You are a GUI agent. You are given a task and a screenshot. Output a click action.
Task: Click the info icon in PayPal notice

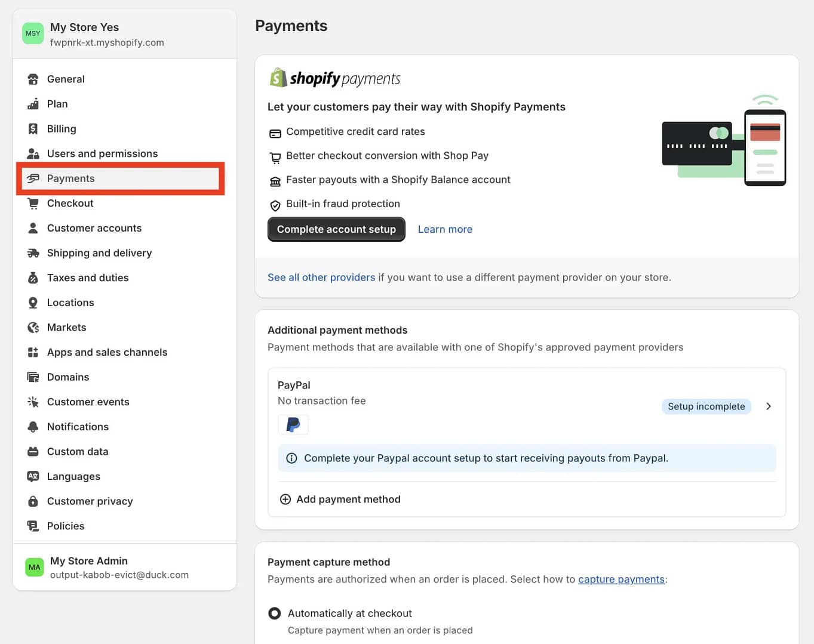click(x=291, y=458)
